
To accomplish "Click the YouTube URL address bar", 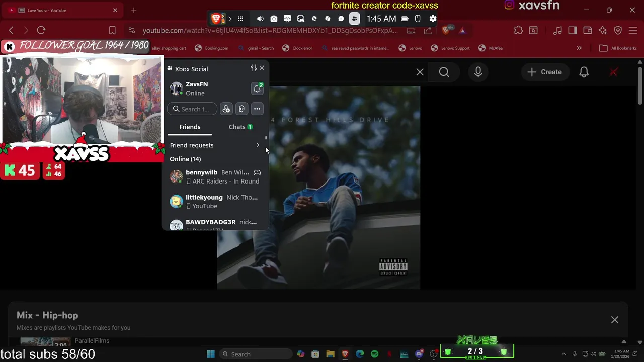I will click(x=270, y=30).
